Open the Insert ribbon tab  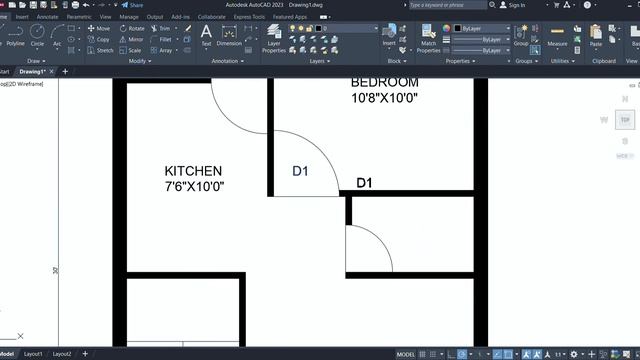tap(22, 17)
